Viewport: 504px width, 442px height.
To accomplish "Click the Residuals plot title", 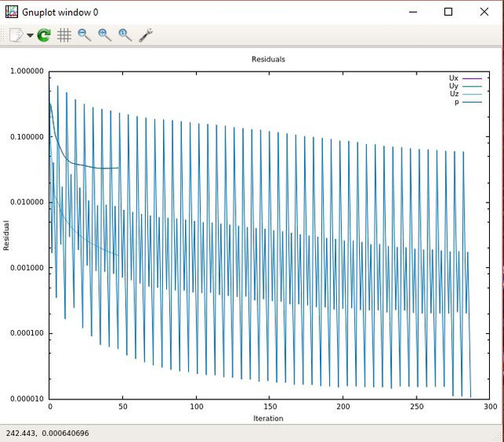I will point(268,59).
